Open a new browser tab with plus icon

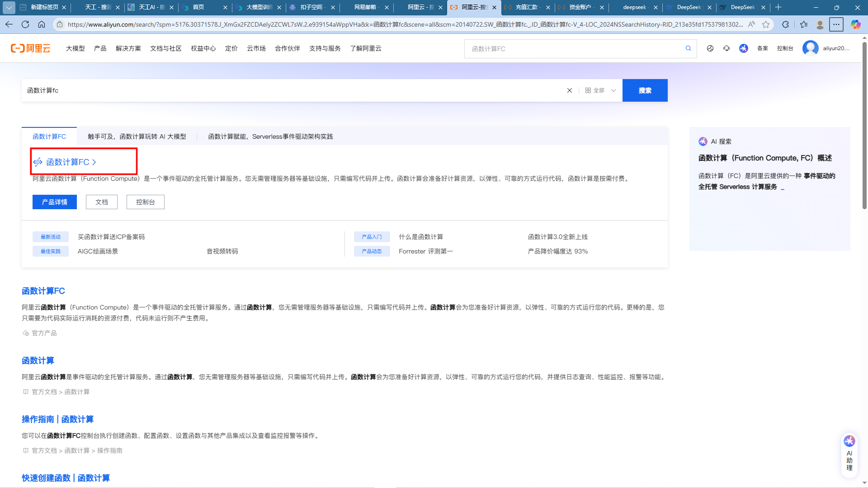(x=778, y=7)
